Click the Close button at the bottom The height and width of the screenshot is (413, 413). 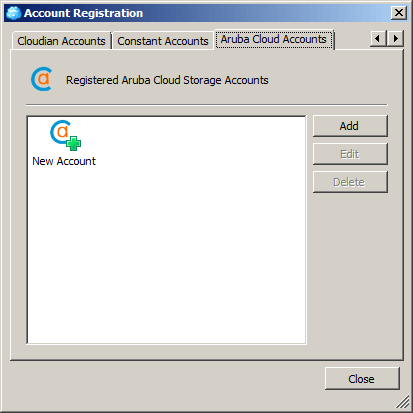(362, 379)
